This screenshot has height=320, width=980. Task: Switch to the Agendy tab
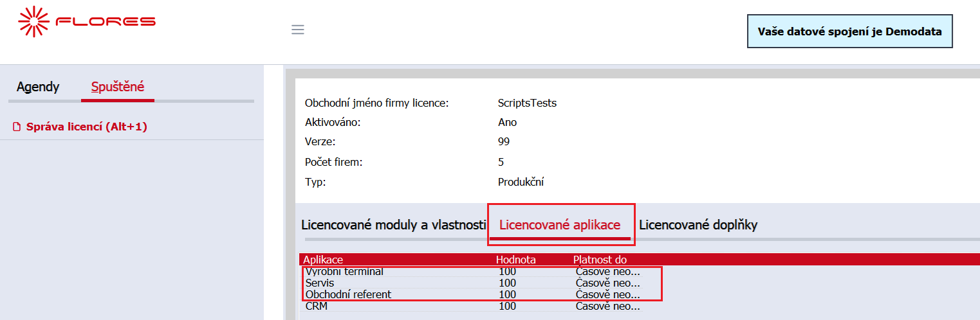coord(38,87)
